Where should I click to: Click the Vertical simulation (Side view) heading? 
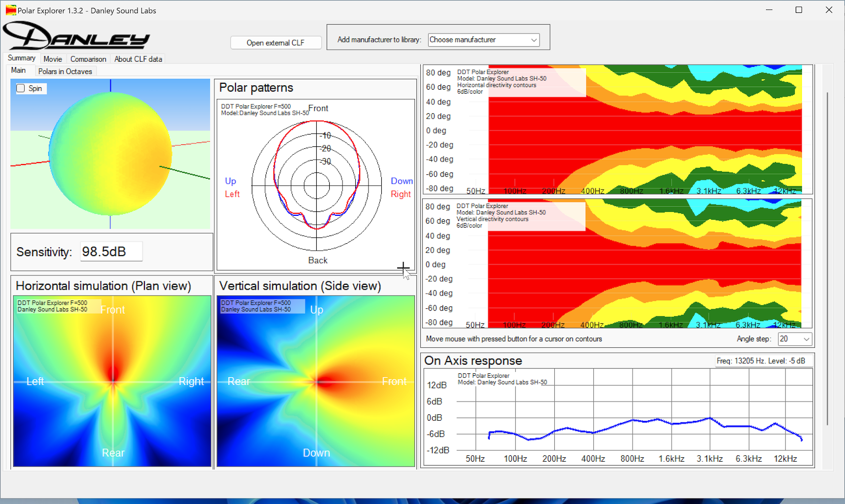[x=300, y=286]
